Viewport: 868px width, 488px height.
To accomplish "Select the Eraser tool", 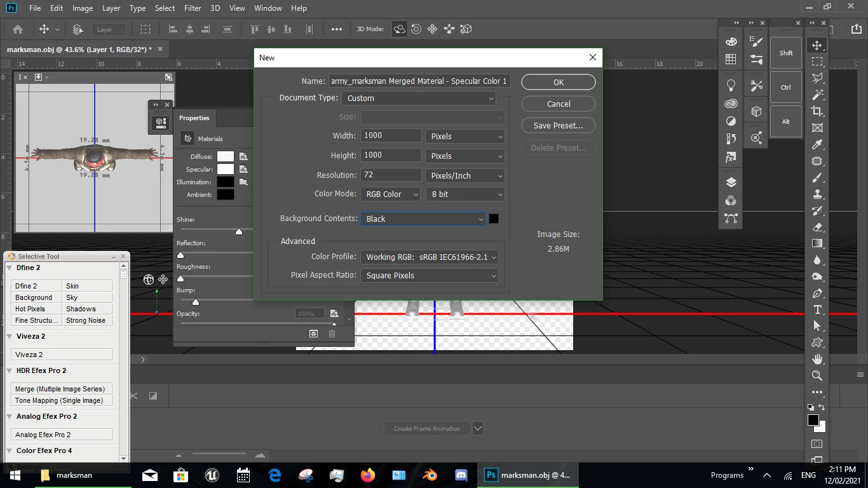I will [817, 227].
